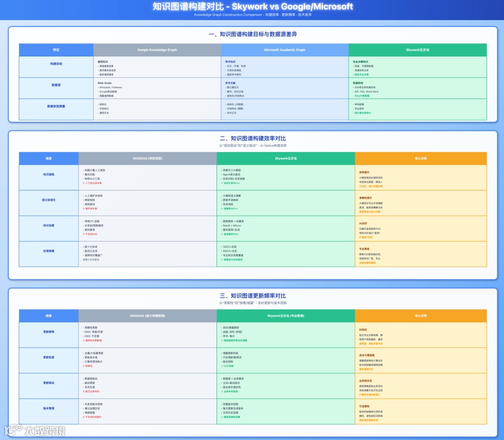Click the 'Wikipedia, Freebase' bullet
The width and height of the screenshot is (504, 440).
[110, 87]
